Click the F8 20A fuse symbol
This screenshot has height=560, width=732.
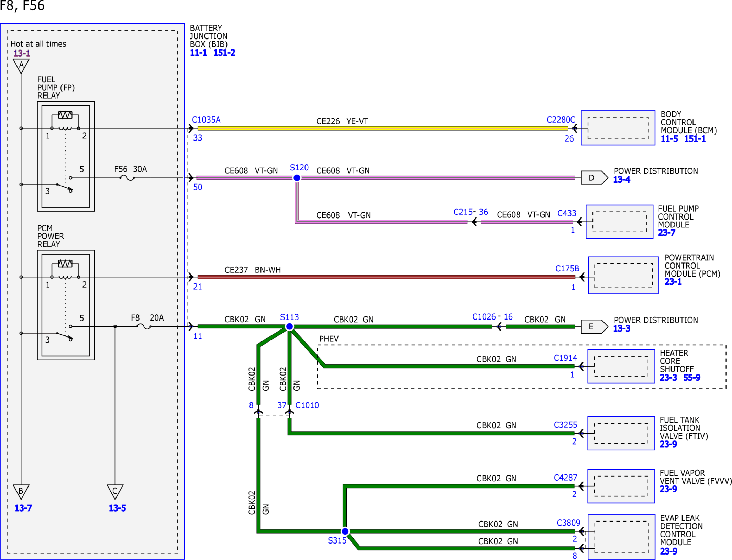pos(144,326)
